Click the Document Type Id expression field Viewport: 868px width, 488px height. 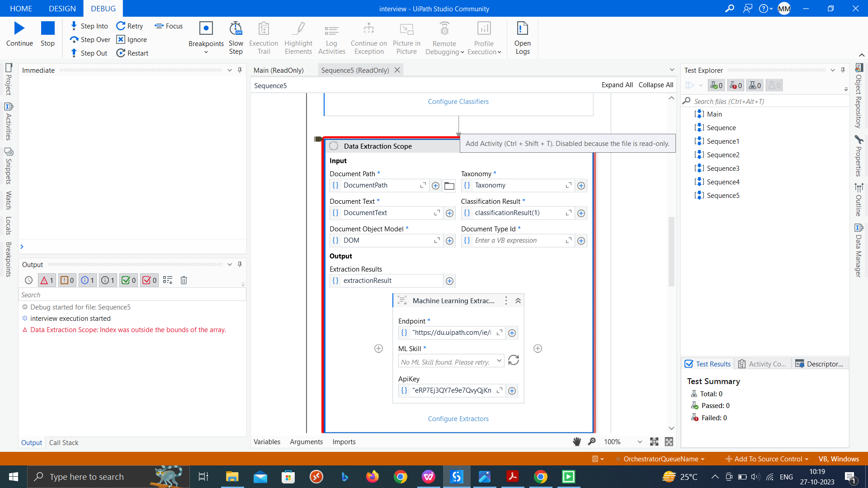(x=517, y=240)
